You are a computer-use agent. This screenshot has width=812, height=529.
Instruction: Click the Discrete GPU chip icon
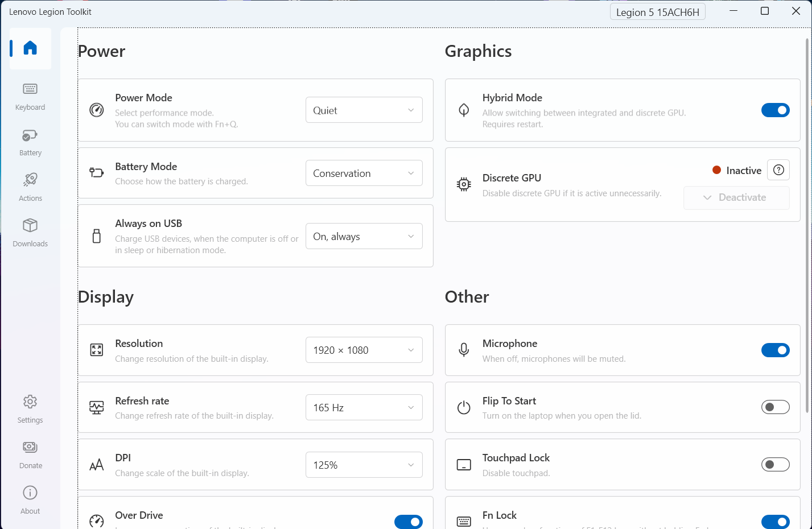point(464,184)
